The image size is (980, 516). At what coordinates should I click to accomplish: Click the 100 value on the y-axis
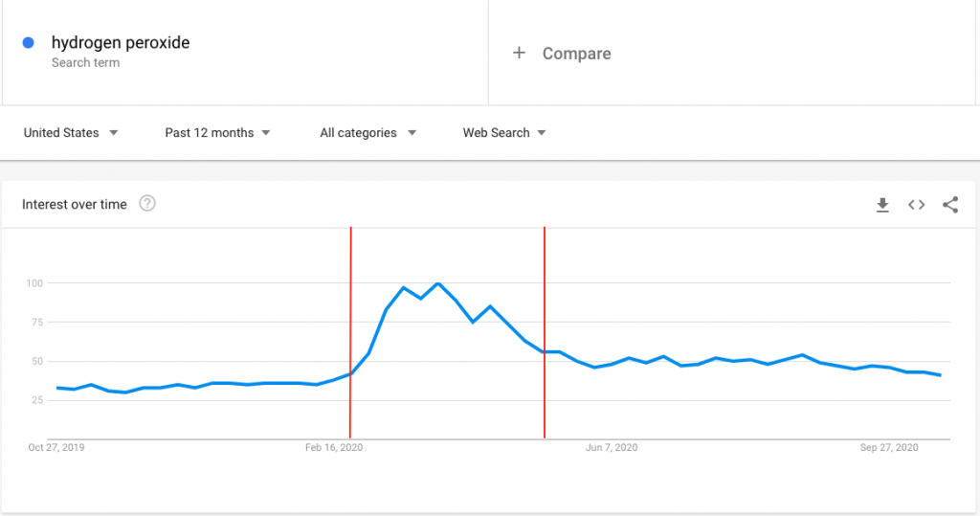pyautogui.click(x=35, y=283)
